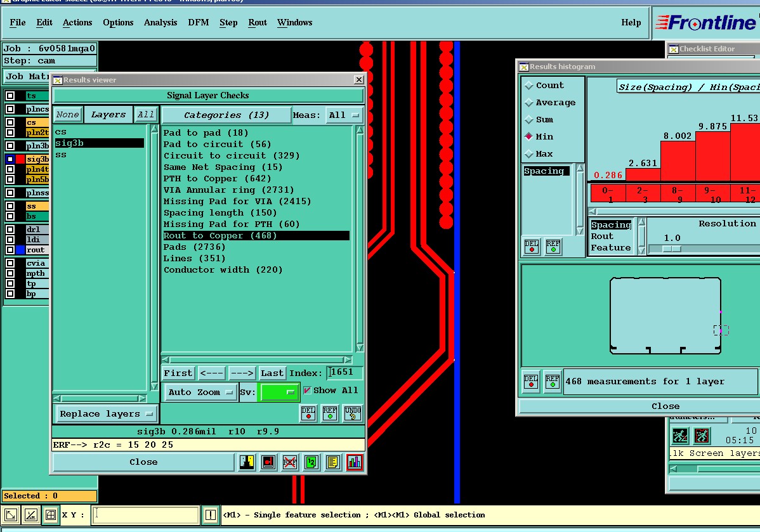The width and height of the screenshot is (760, 532).
Task: Click the histogram icon in Results viewer
Action: (355, 462)
